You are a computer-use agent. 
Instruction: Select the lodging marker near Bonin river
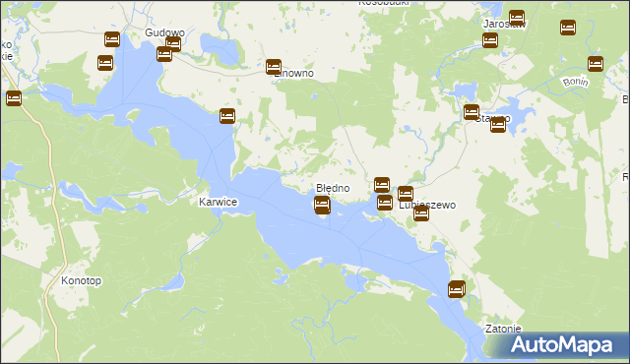pyautogui.click(x=596, y=64)
